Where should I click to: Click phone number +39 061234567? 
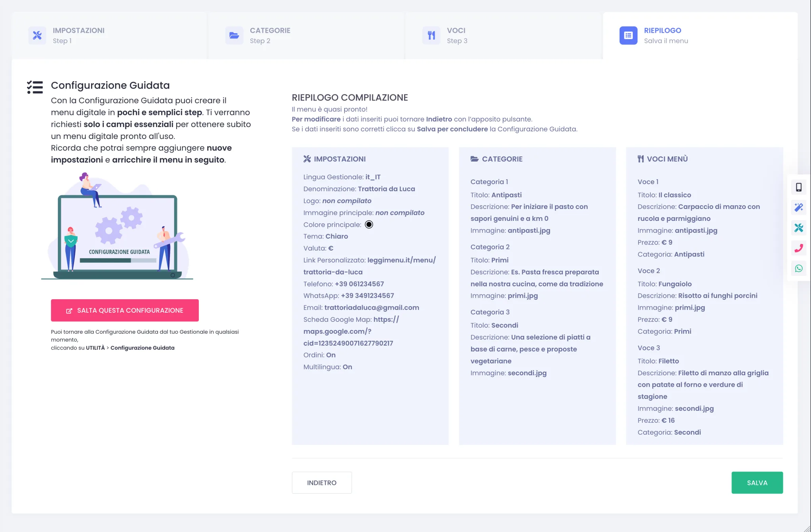[359, 284]
